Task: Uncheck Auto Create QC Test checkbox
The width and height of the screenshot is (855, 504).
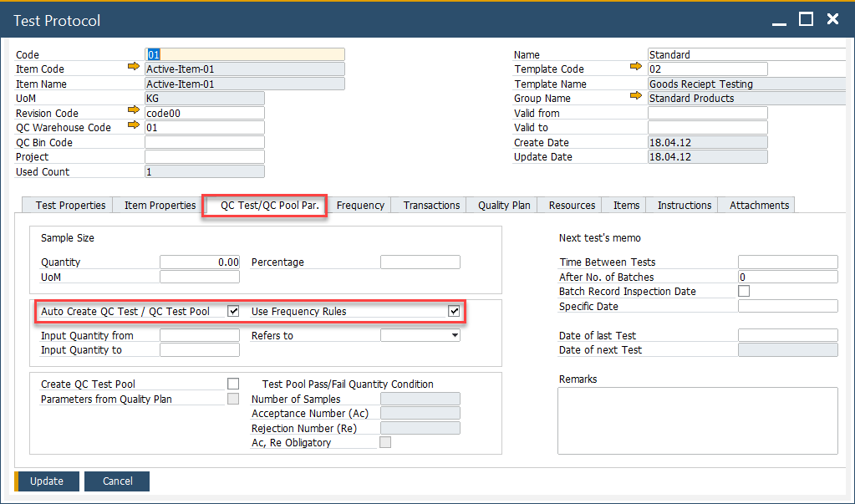Action: click(233, 312)
